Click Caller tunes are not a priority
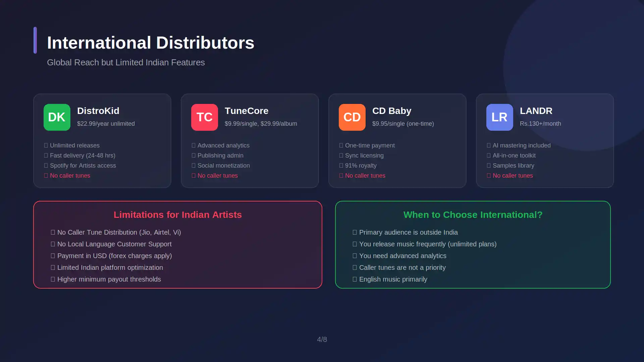 click(x=399, y=267)
